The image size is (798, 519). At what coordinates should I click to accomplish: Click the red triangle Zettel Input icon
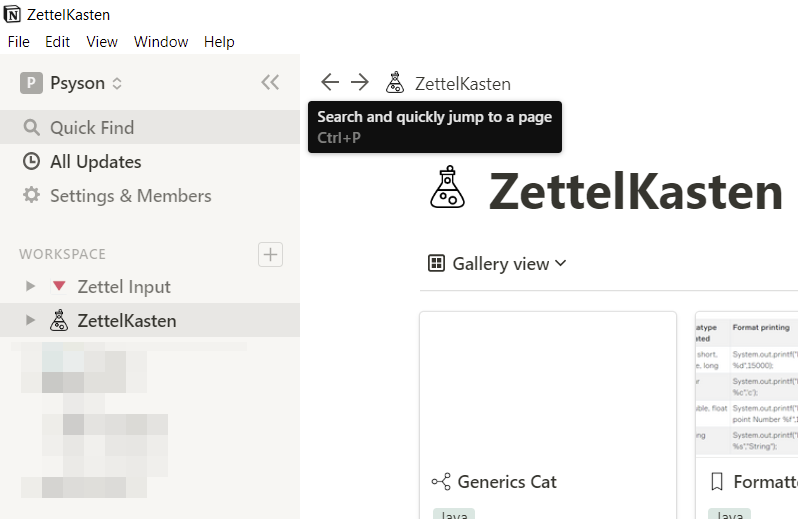click(59, 287)
